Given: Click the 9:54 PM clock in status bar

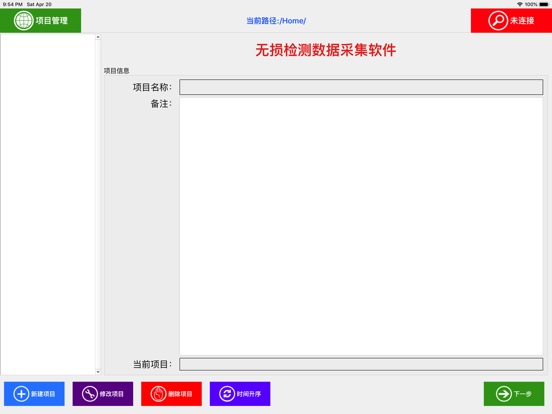Looking at the screenshot, I should 13,4.
